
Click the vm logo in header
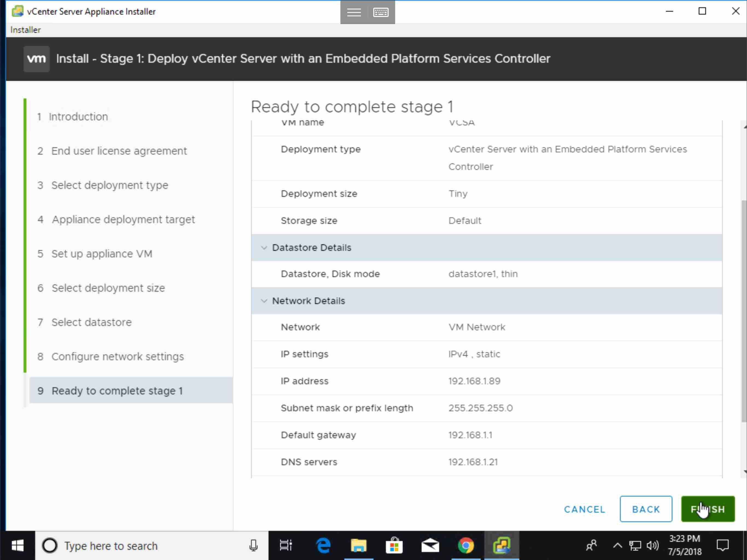[x=36, y=59]
